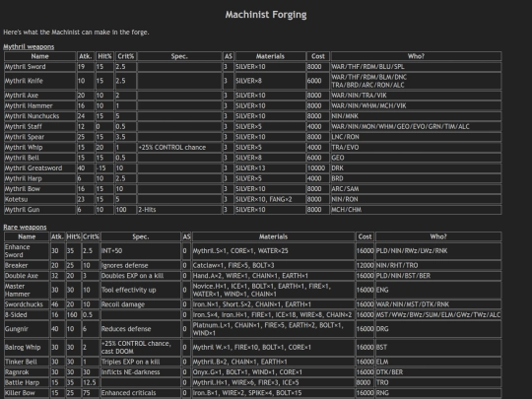Click the Tool effectivity up spec cell
The height and width of the screenshot is (399, 532).
(x=141, y=290)
